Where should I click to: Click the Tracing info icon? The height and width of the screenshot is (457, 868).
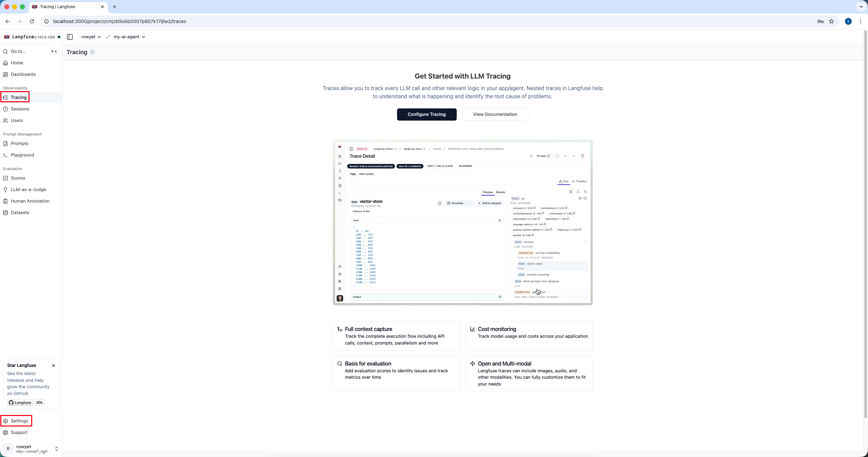point(92,52)
